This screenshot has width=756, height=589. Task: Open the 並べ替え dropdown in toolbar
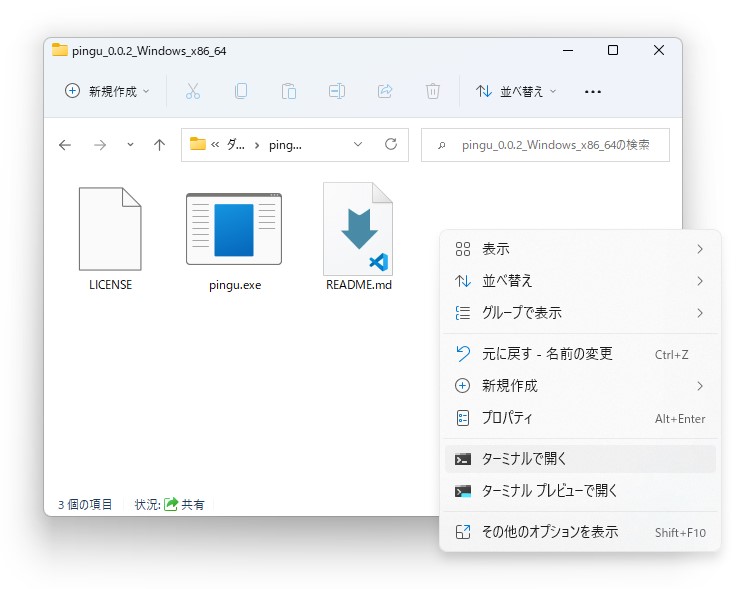516,91
